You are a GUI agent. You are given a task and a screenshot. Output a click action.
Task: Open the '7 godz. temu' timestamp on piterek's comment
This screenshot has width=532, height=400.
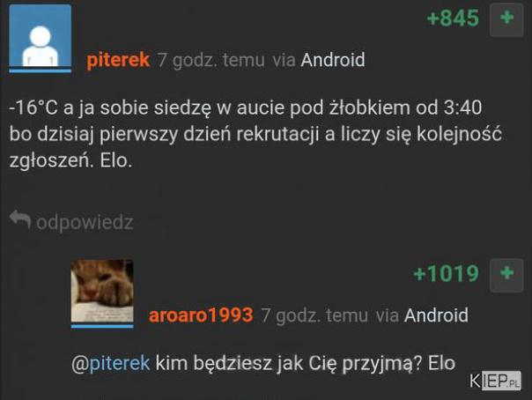pyautogui.click(x=211, y=61)
